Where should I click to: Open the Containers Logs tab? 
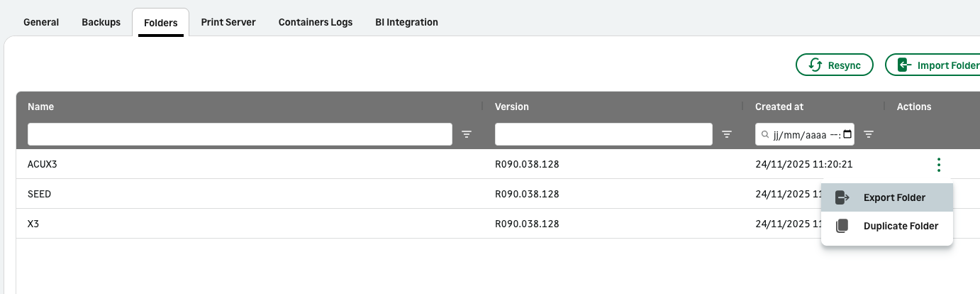click(316, 22)
